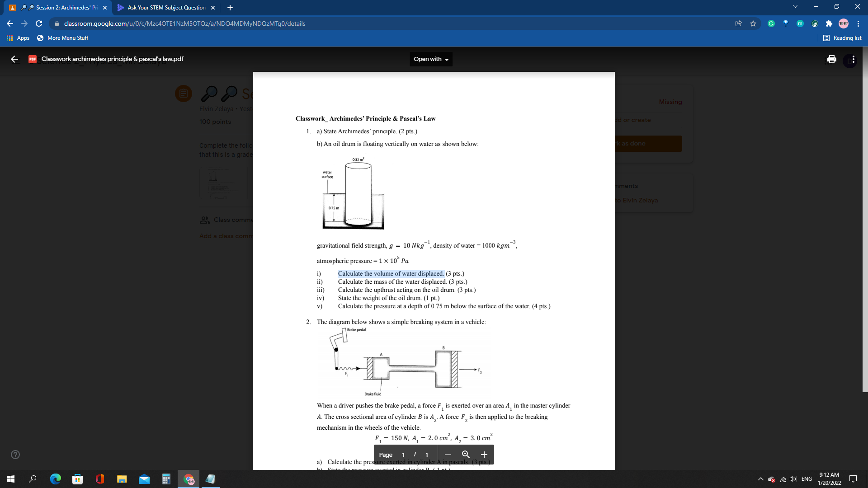Image resolution: width=868 pixels, height=488 pixels.
Task: Open notification center
Action: pos(853,479)
